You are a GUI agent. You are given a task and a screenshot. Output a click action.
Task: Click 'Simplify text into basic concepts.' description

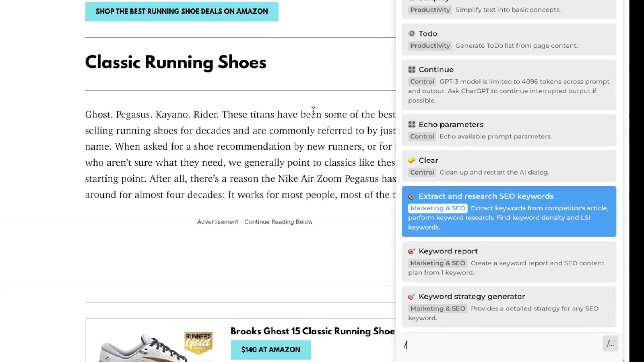click(x=508, y=10)
